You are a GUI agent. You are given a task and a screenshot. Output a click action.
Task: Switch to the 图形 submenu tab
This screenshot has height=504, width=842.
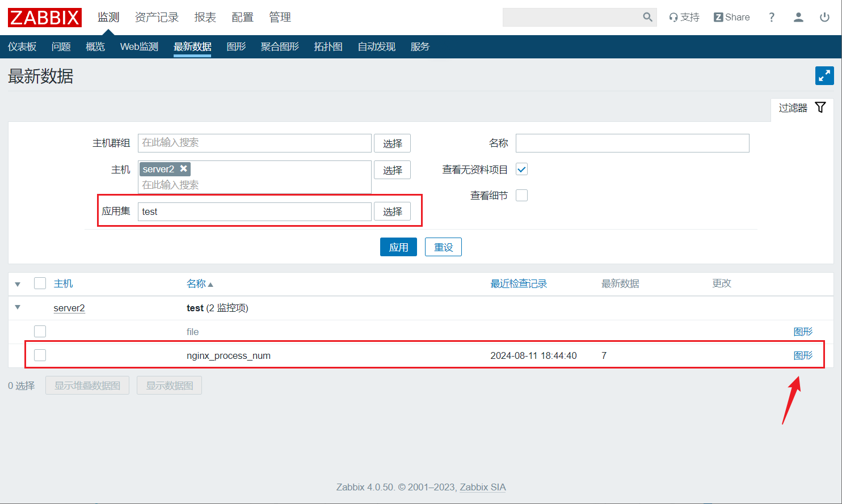click(236, 46)
